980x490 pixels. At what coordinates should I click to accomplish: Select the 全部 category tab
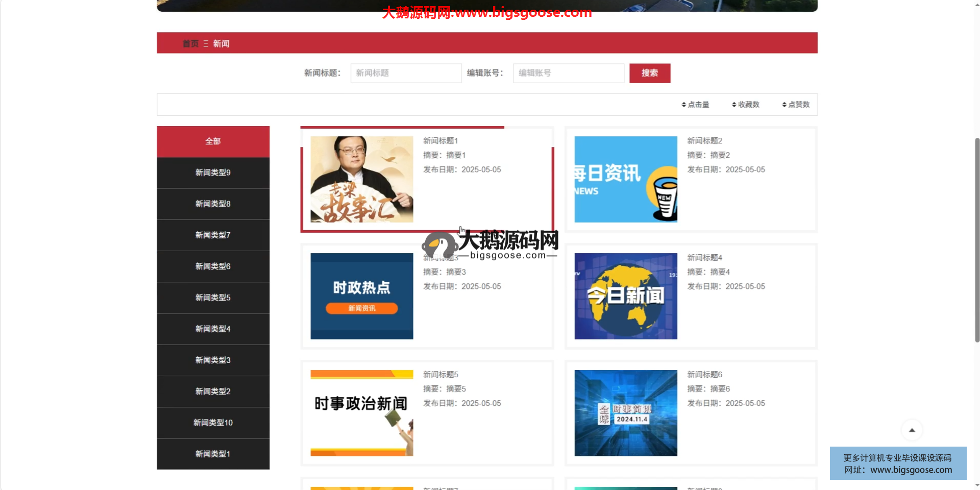pos(213,141)
